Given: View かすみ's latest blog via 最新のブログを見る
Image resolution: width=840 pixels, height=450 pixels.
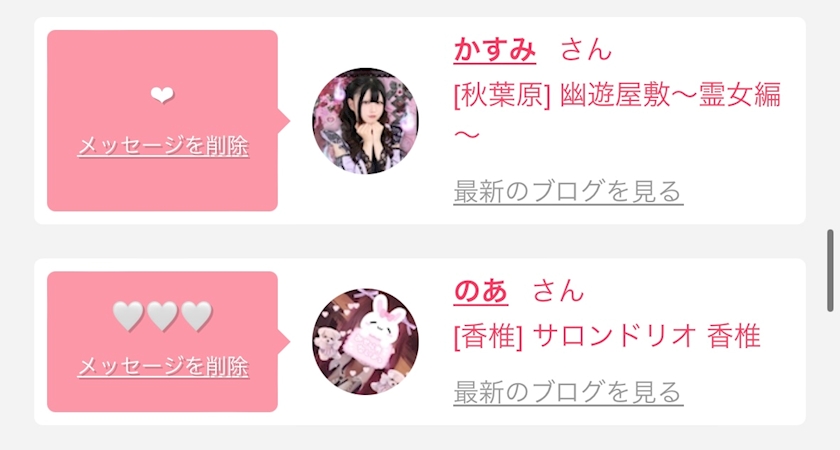Looking at the screenshot, I should tap(568, 192).
